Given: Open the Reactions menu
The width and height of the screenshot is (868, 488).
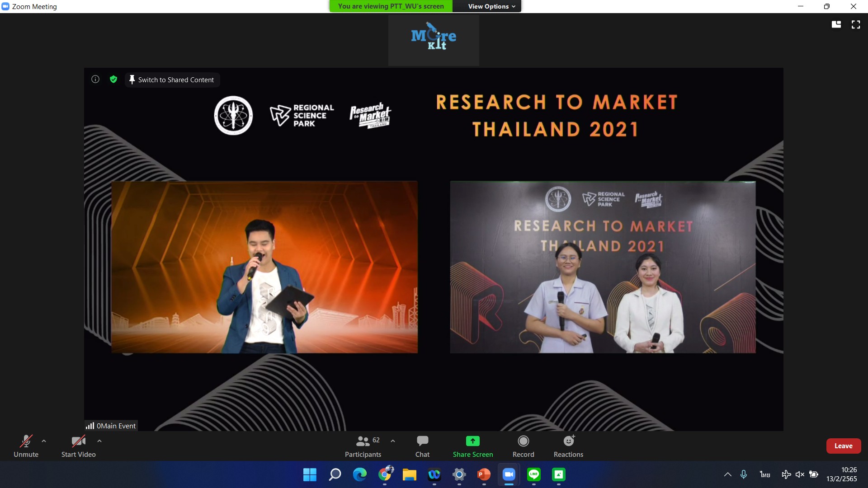Looking at the screenshot, I should (568, 446).
